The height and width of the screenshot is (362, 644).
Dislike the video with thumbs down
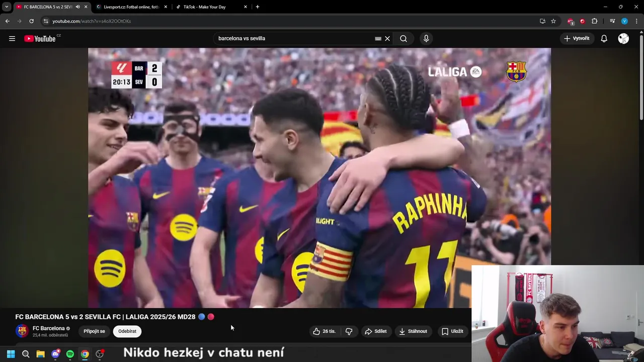click(349, 331)
